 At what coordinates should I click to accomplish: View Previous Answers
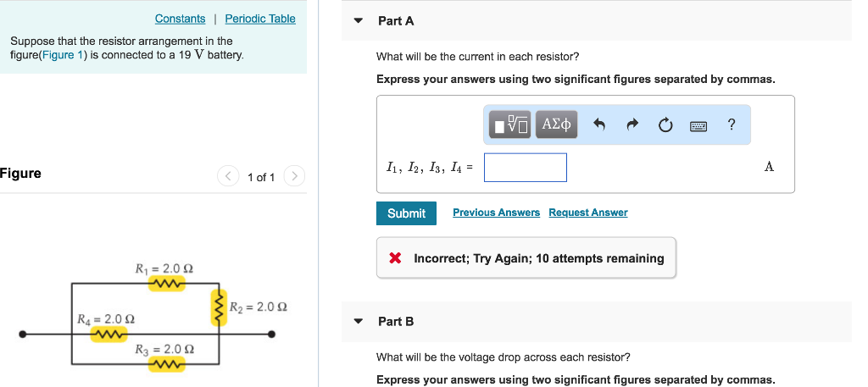pyautogui.click(x=496, y=213)
